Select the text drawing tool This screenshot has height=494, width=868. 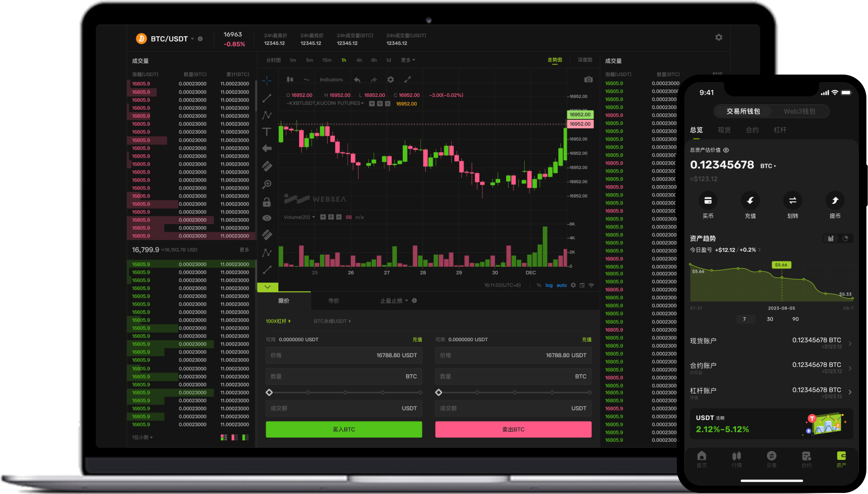pos(267,131)
